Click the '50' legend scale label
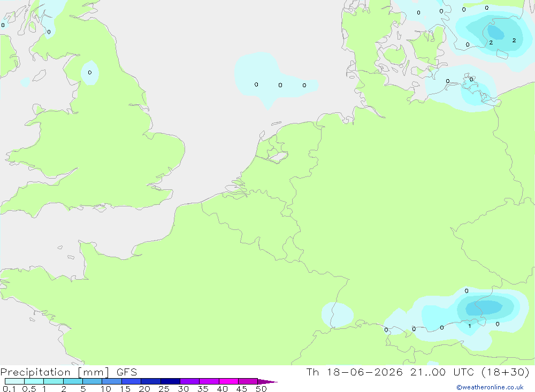Viewport: 535px width, 392px height. [261, 389]
